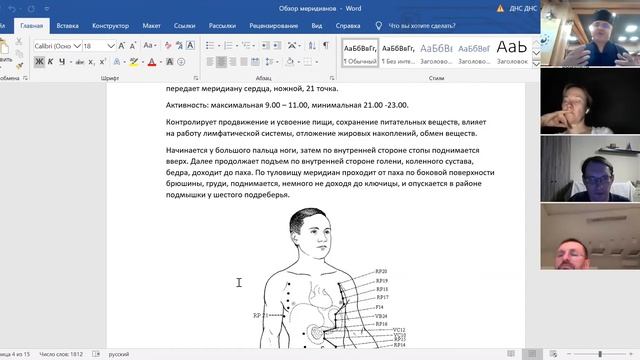Screen dimensions: 640x360
Task: Undo the last action
Action: coord(12,9)
